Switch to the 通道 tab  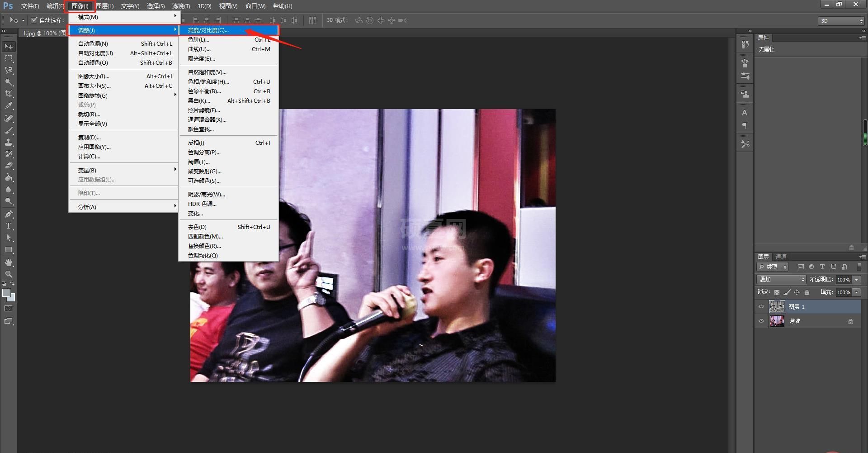(x=781, y=257)
